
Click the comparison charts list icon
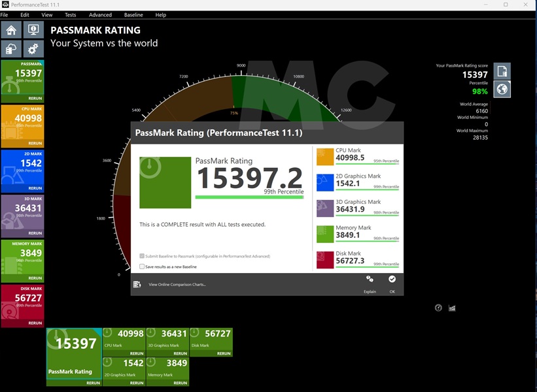coord(137,284)
